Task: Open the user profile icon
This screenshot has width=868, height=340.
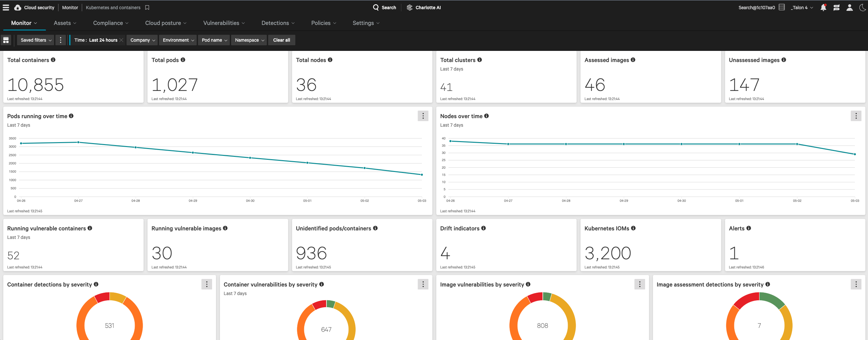Action: [849, 8]
